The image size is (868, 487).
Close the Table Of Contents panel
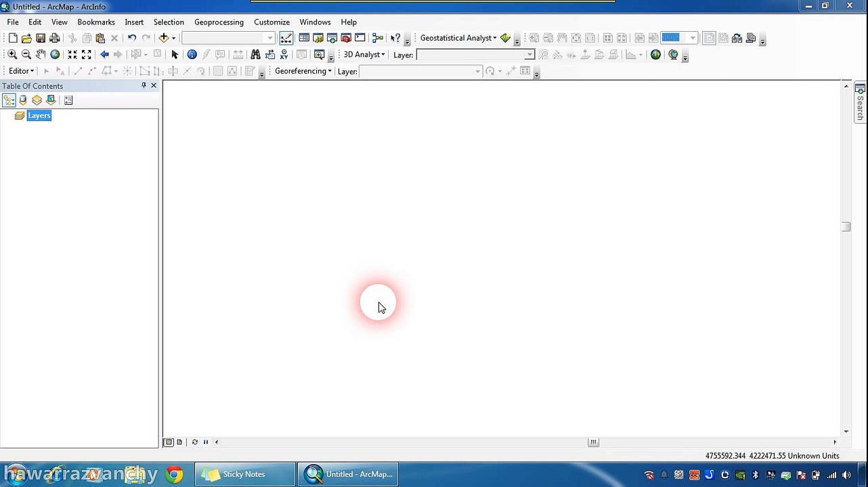[154, 85]
